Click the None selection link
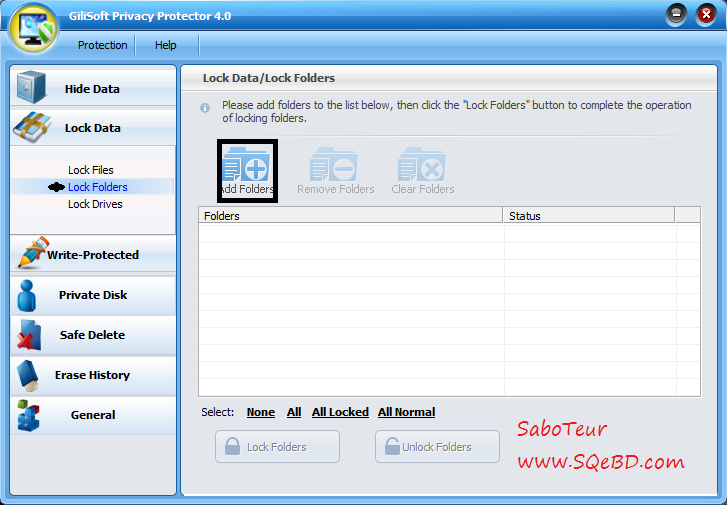727x505 pixels. coord(261,412)
